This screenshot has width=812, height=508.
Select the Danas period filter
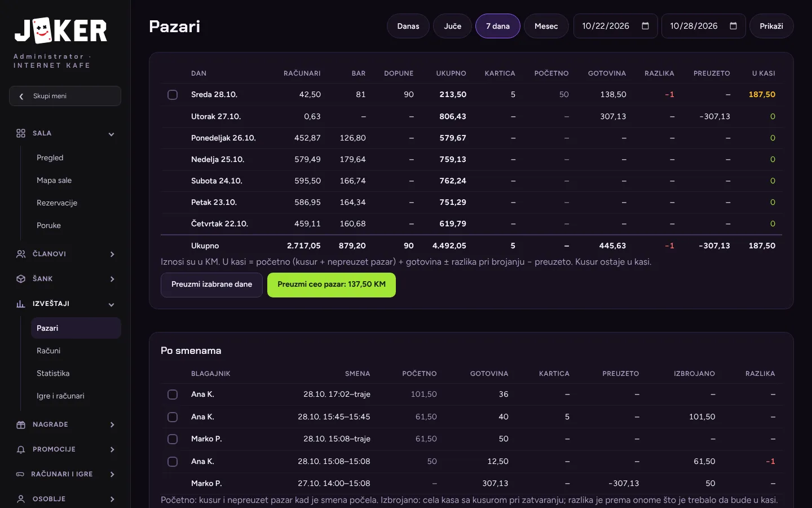point(408,26)
